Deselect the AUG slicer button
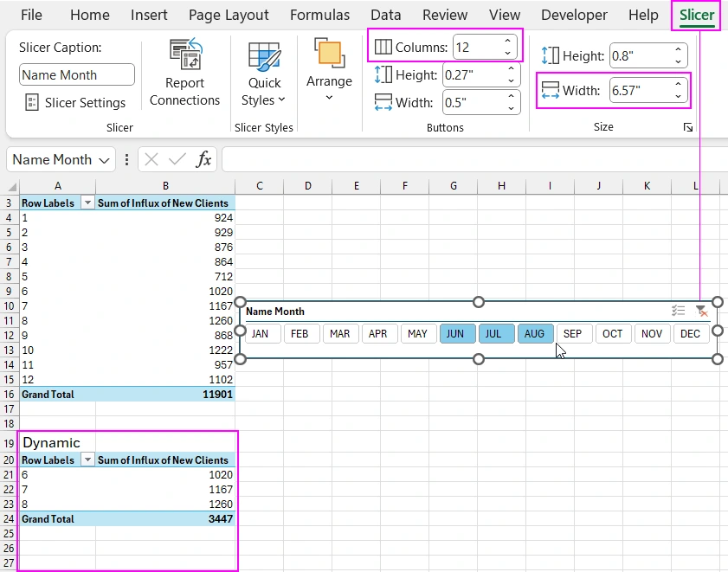The image size is (728, 572). pos(535,333)
